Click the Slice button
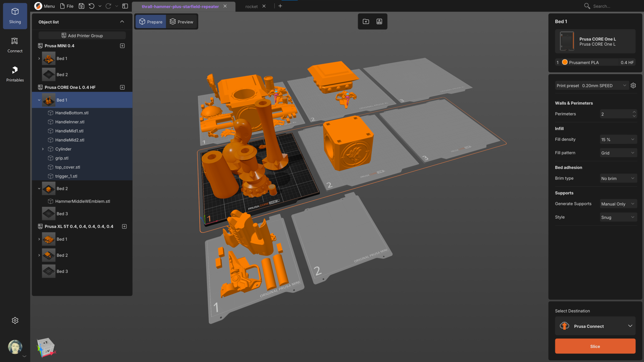 (595, 346)
